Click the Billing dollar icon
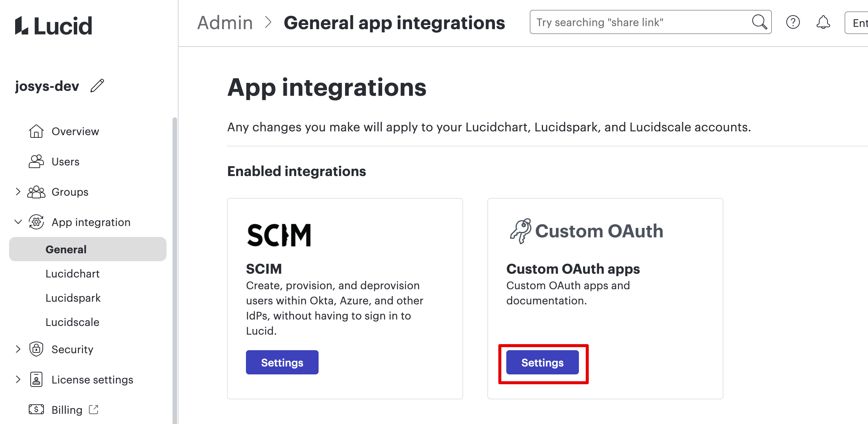Screen dimensions: 868x424 pyautogui.click(x=36, y=410)
